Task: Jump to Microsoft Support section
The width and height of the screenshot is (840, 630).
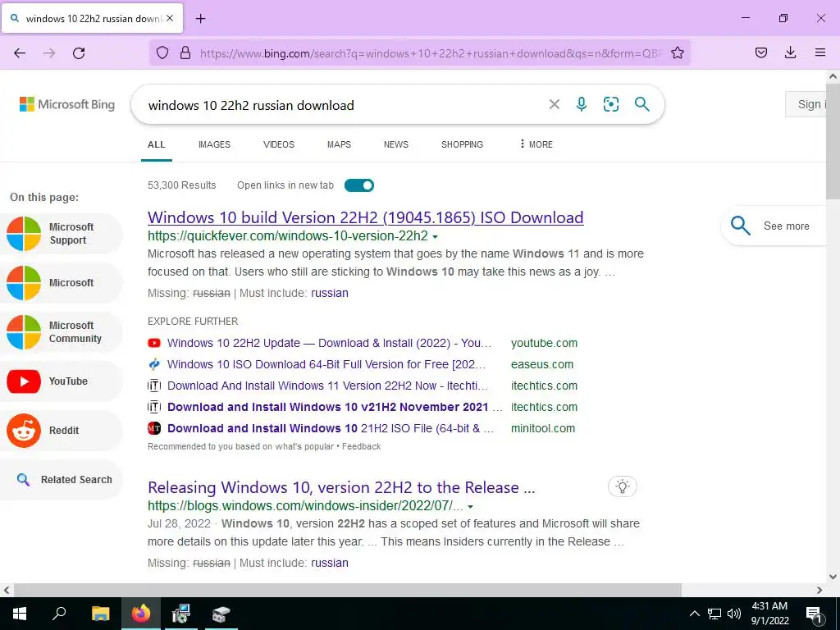Action: 62,234
